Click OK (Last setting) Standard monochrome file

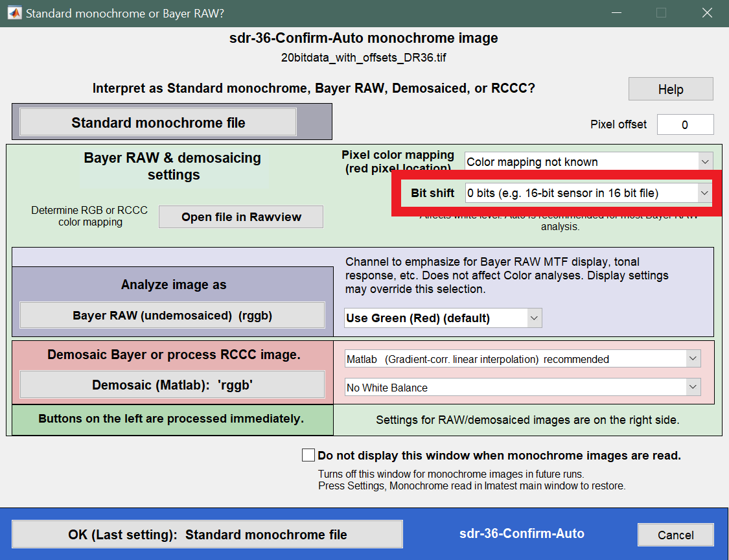[x=207, y=535]
